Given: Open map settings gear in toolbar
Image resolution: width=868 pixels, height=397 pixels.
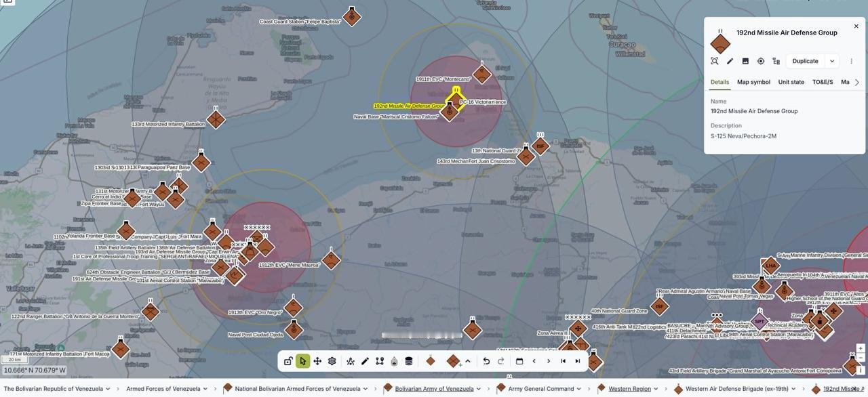Looking at the screenshot, I should coord(332,361).
